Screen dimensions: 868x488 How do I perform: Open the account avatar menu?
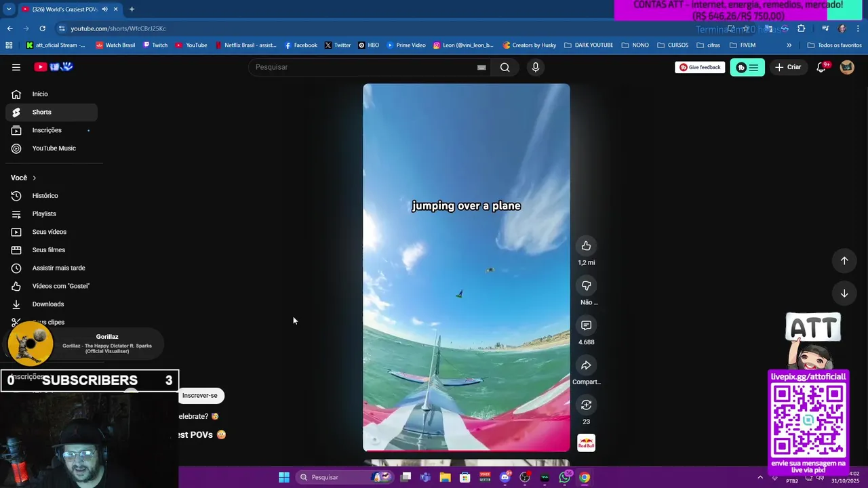point(847,67)
